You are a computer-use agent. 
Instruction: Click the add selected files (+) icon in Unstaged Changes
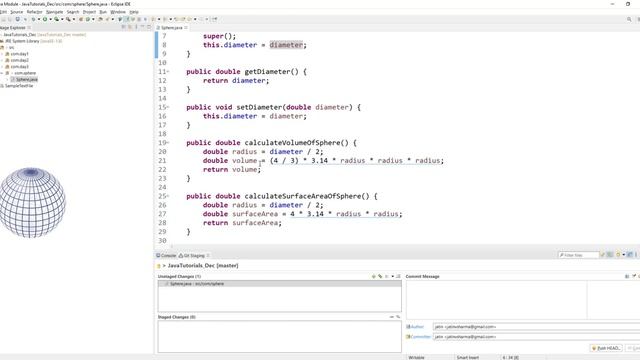coord(373,276)
